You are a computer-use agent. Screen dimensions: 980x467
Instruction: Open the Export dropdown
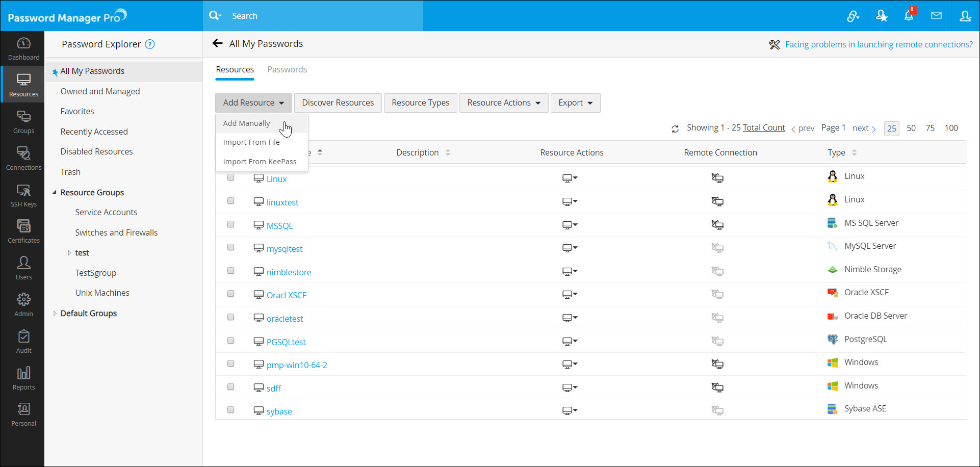[575, 103]
